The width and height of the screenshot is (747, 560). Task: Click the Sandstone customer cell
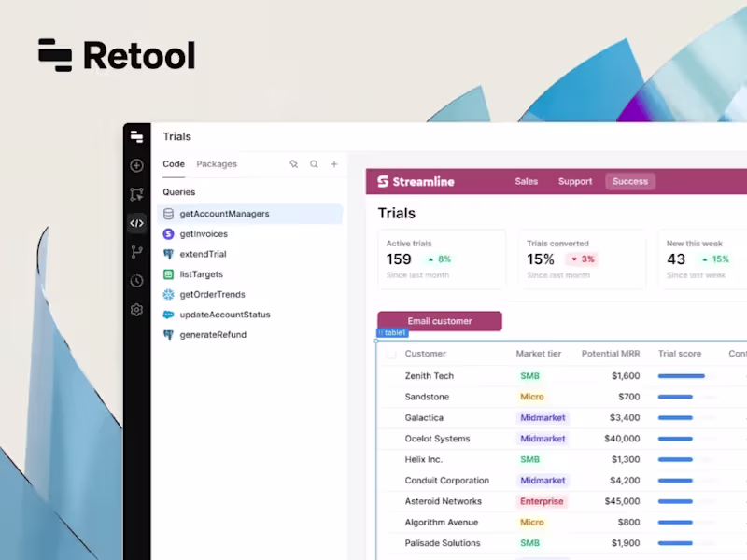click(427, 398)
